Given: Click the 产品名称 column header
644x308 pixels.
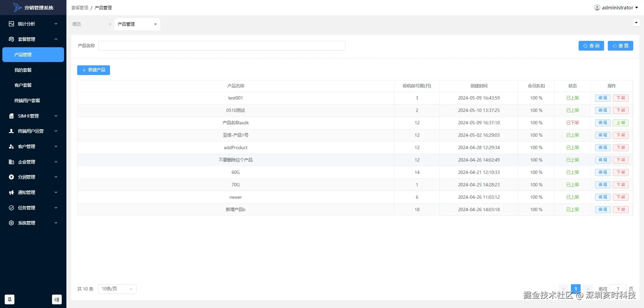Looking at the screenshot, I should tap(236, 86).
